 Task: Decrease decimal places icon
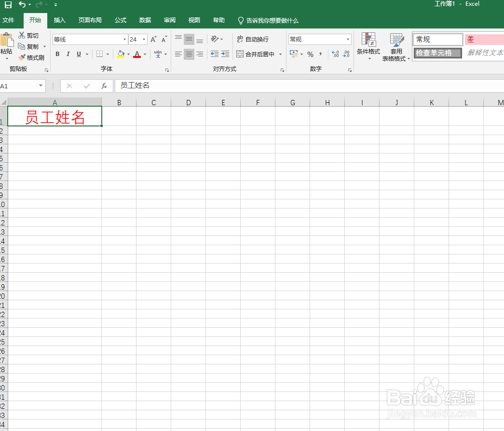pyautogui.click(x=346, y=54)
